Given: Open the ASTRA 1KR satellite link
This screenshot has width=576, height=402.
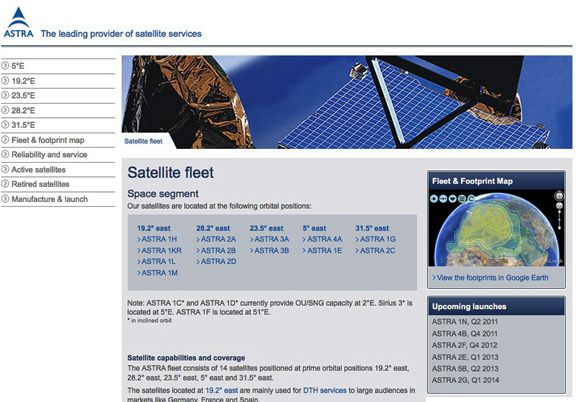Looking at the screenshot, I should [159, 251].
